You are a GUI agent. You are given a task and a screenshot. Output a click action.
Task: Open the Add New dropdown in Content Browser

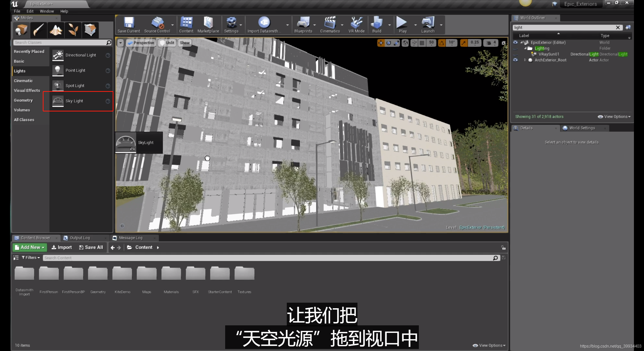coord(29,247)
